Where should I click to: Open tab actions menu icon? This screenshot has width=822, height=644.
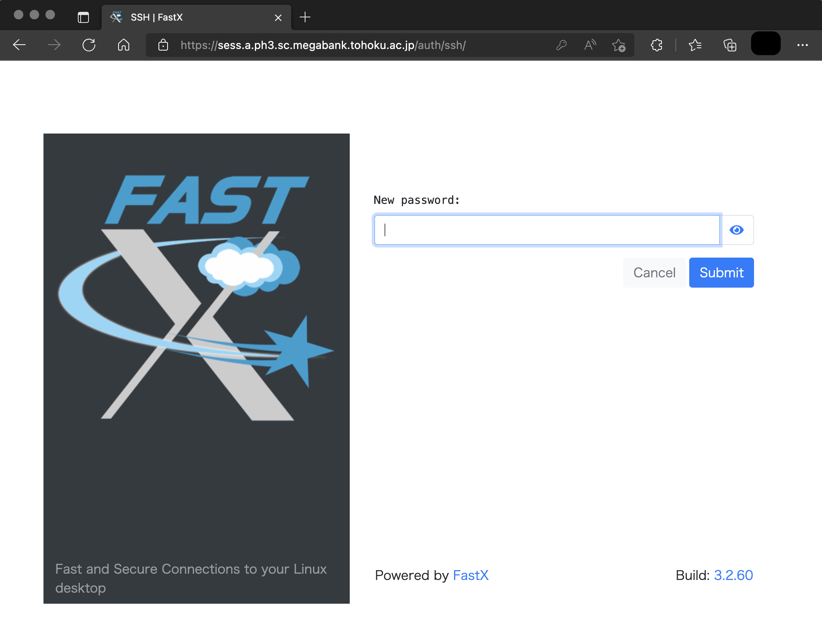83,17
